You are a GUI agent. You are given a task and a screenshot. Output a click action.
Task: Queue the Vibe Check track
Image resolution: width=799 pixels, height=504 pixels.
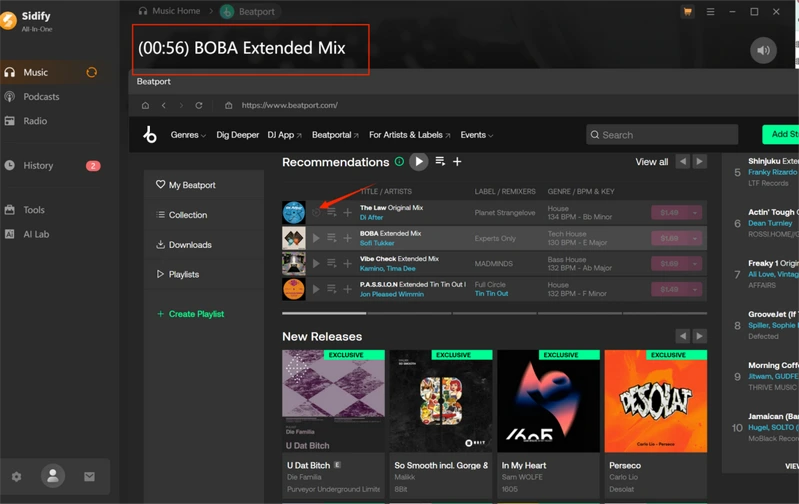[332, 263]
